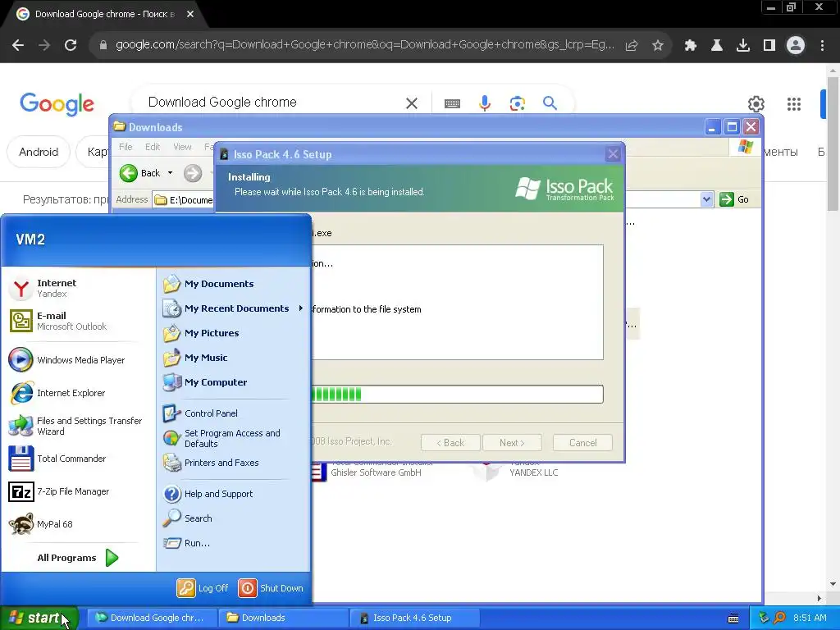
Task: Open File menu in Downloads window
Action: pos(126,147)
